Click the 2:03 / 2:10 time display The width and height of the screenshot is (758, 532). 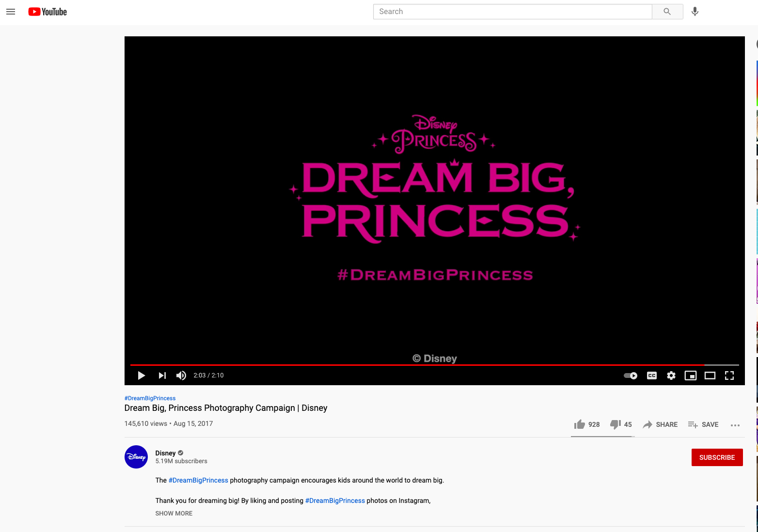pos(208,376)
